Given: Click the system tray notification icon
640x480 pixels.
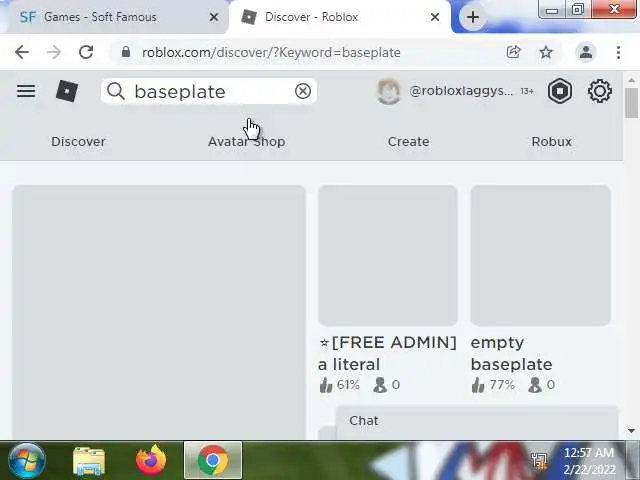Looking at the screenshot, I should (x=540, y=461).
